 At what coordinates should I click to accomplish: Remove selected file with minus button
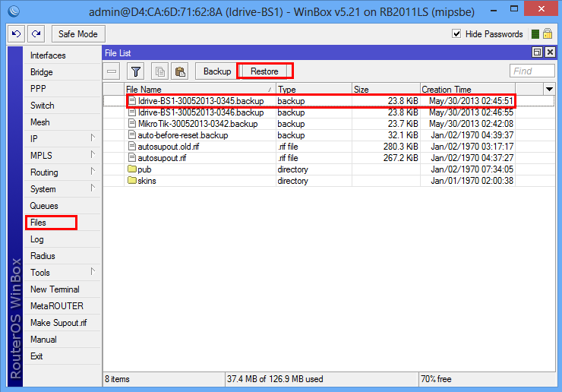(x=112, y=71)
